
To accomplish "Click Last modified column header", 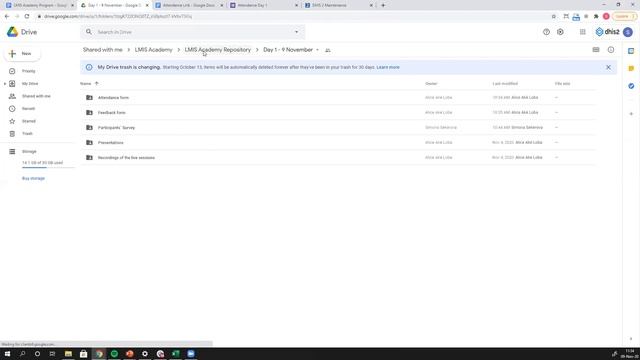I will [x=505, y=84].
